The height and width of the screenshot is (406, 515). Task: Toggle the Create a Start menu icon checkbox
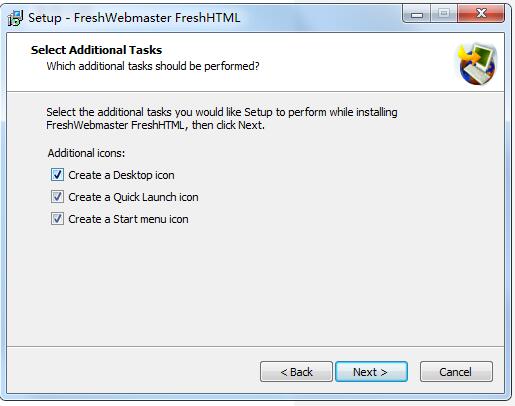[x=57, y=219]
